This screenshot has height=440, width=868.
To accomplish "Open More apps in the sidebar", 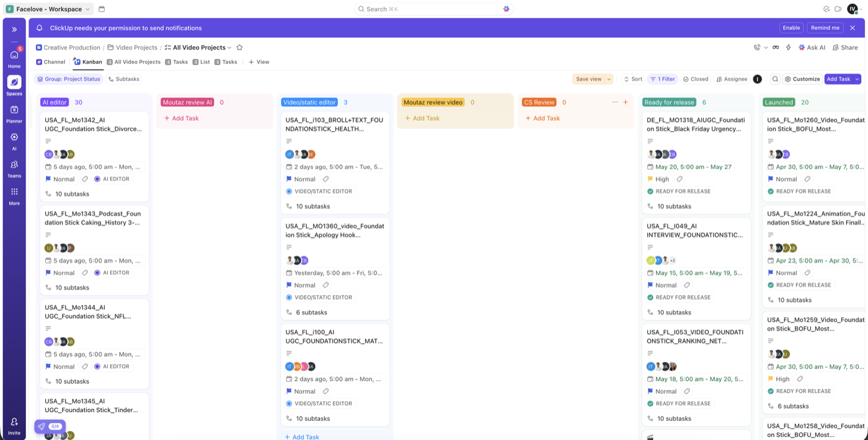I will pyautogui.click(x=14, y=195).
